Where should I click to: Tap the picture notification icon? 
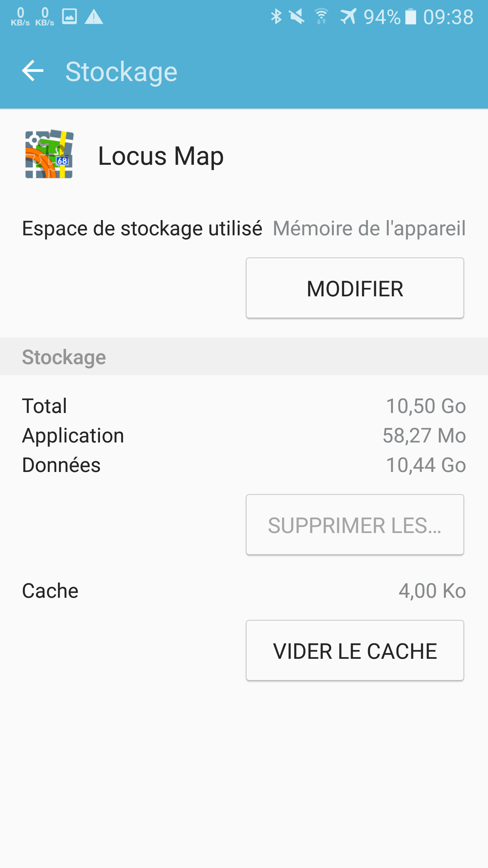69,17
